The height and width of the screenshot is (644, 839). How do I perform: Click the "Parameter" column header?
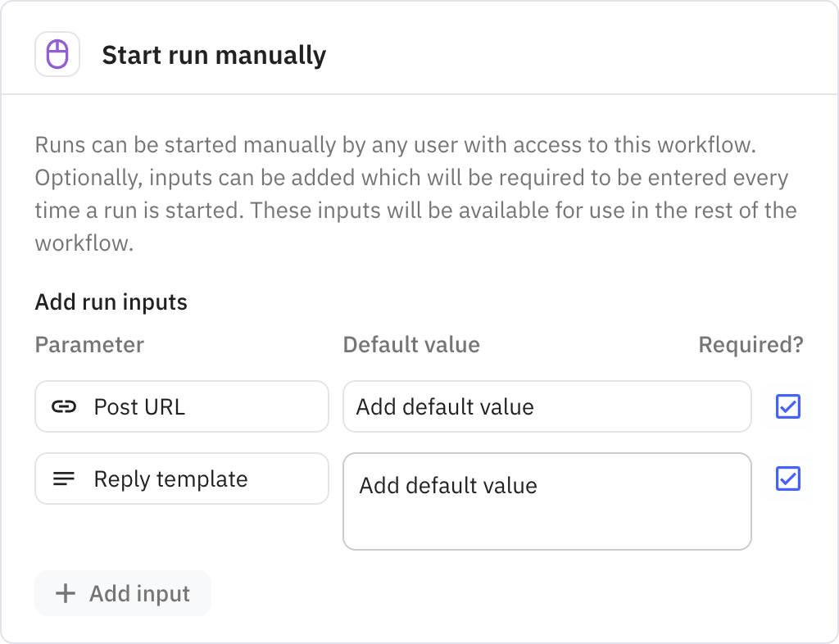coord(89,345)
